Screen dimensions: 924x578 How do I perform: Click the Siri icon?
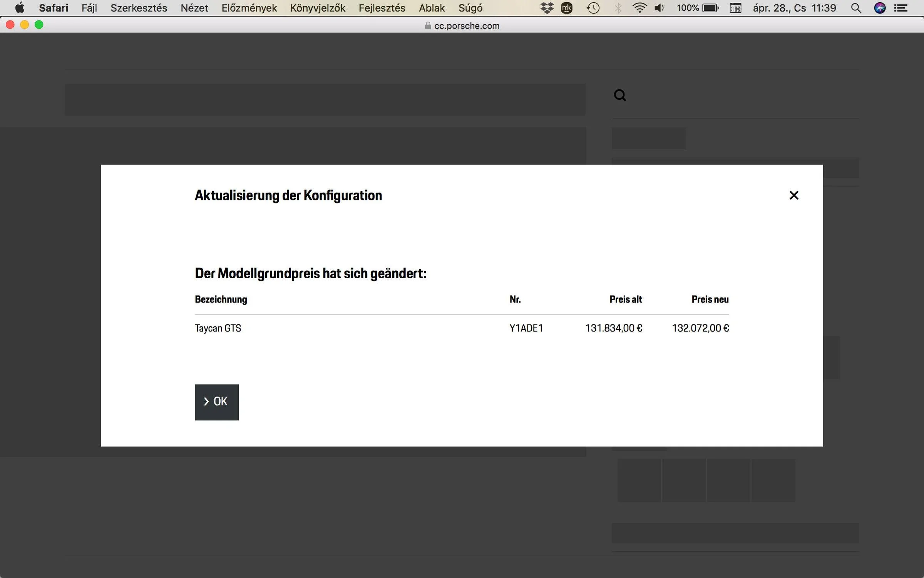(x=880, y=8)
